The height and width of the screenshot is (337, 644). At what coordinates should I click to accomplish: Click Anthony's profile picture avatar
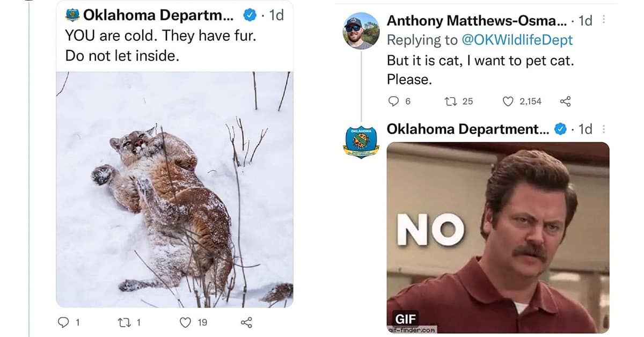[x=361, y=30]
